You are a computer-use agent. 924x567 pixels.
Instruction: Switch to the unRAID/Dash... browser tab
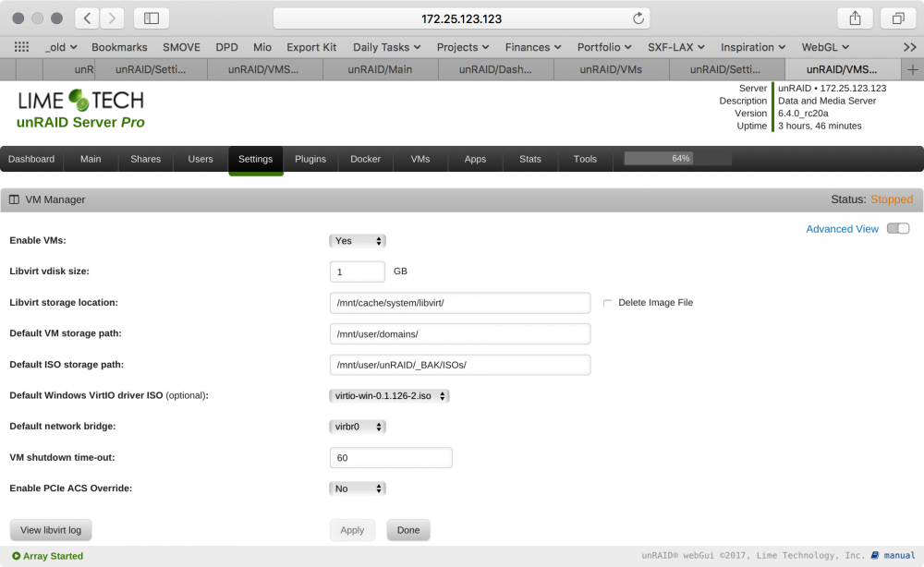[x=495, y=69]
